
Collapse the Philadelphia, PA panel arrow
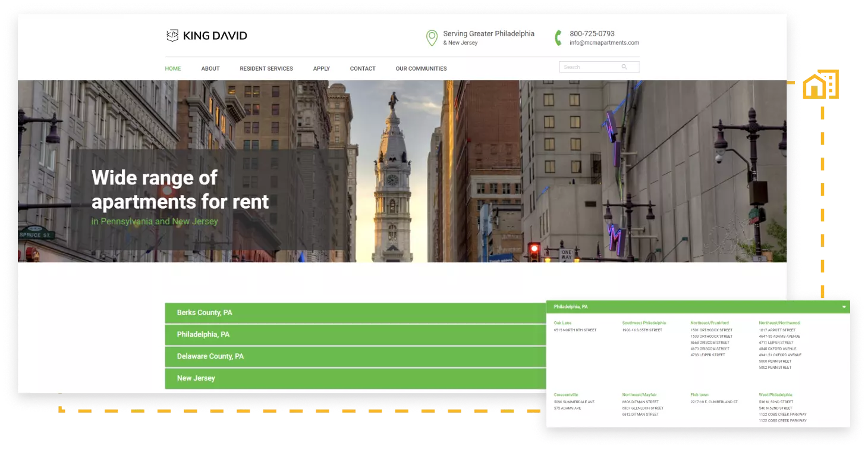[x=844, y=307]
